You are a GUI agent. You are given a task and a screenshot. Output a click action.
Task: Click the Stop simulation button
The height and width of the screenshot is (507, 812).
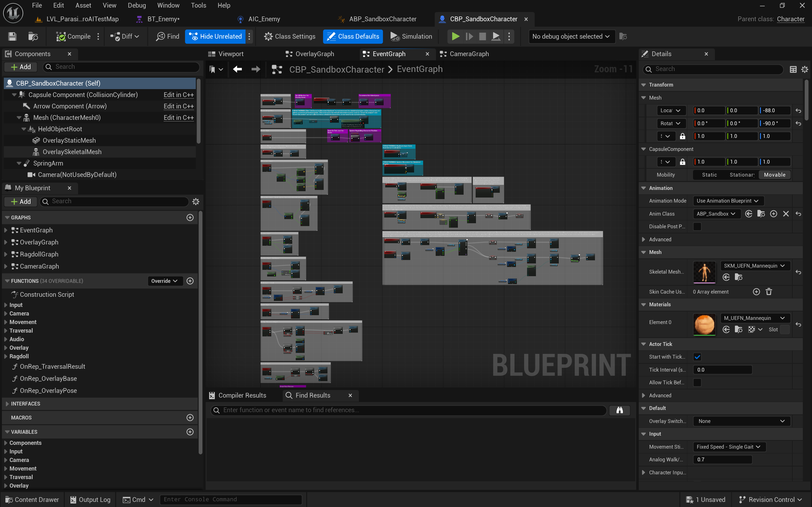tap(482, 36)
